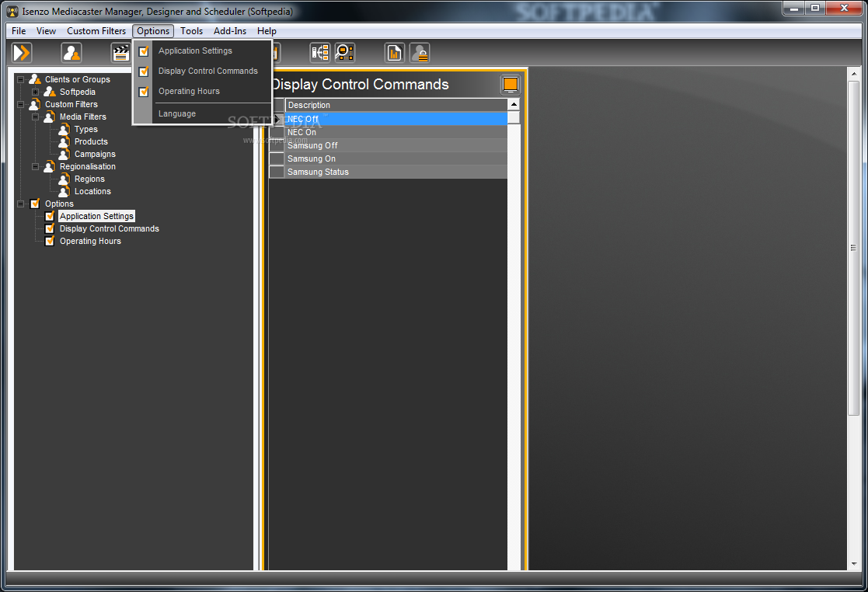This screenshot has width=868, height=592.
Task: Toggle Operating Hours checkbox in Options menu
Action: pyautogui.click(x=144, y=92)
